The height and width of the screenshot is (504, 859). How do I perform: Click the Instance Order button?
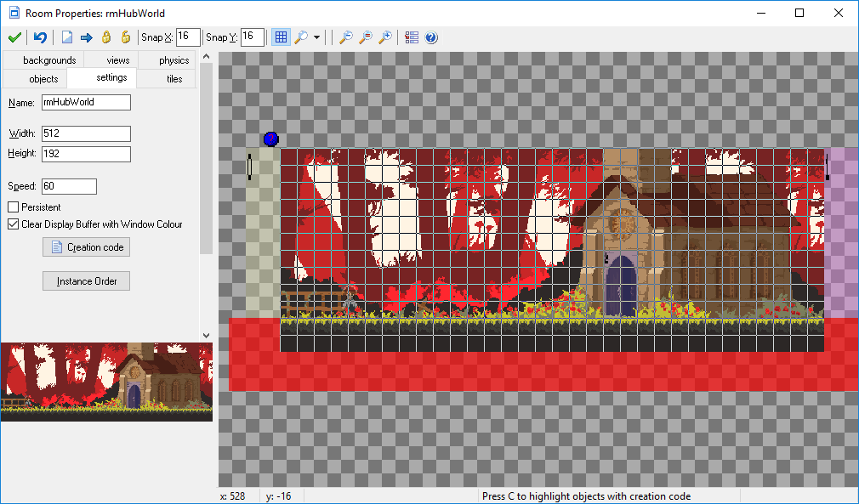(x=87, y=280)
